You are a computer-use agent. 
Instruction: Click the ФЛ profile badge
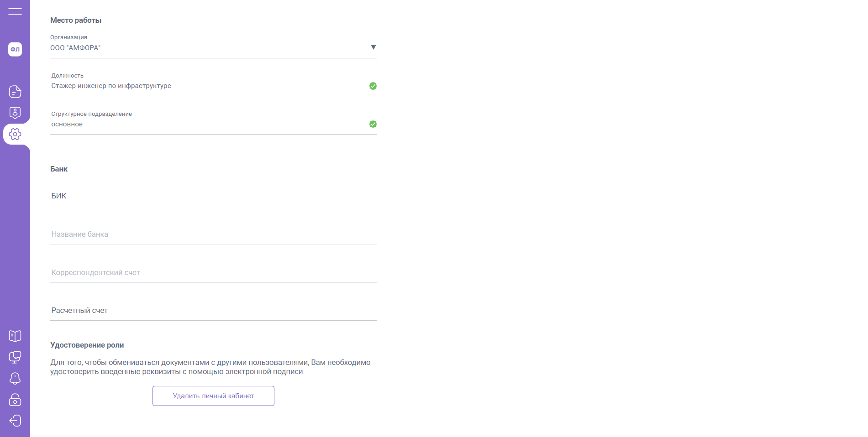(x=15, y=49)
